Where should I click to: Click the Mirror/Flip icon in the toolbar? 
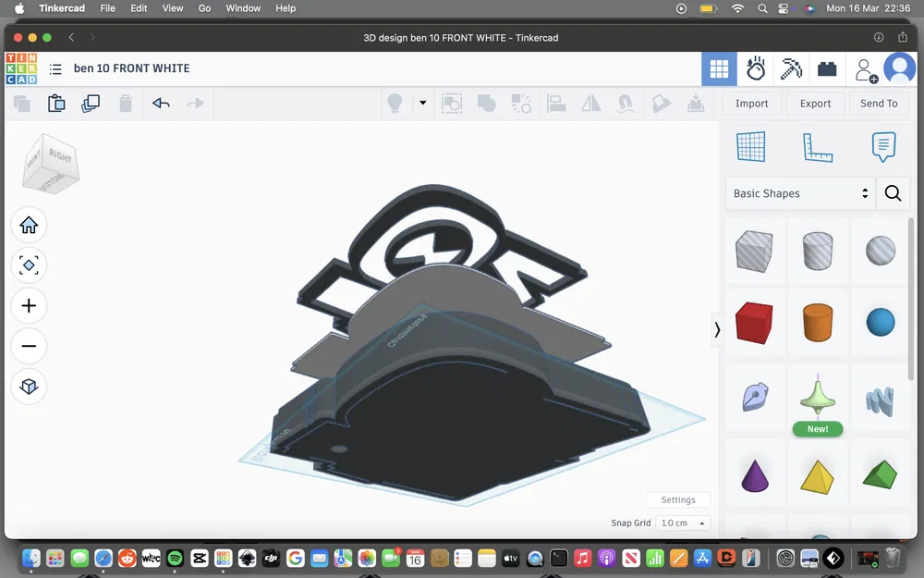pos(590,104)
